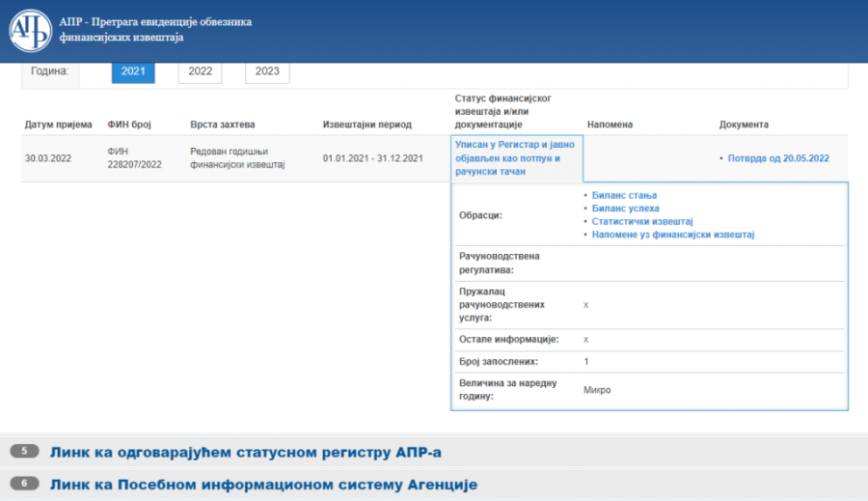Expand 'Линк ка Посебном информационом систему Агенције' section
Viewport: 868px width, 501px height.
coord(263,485)
